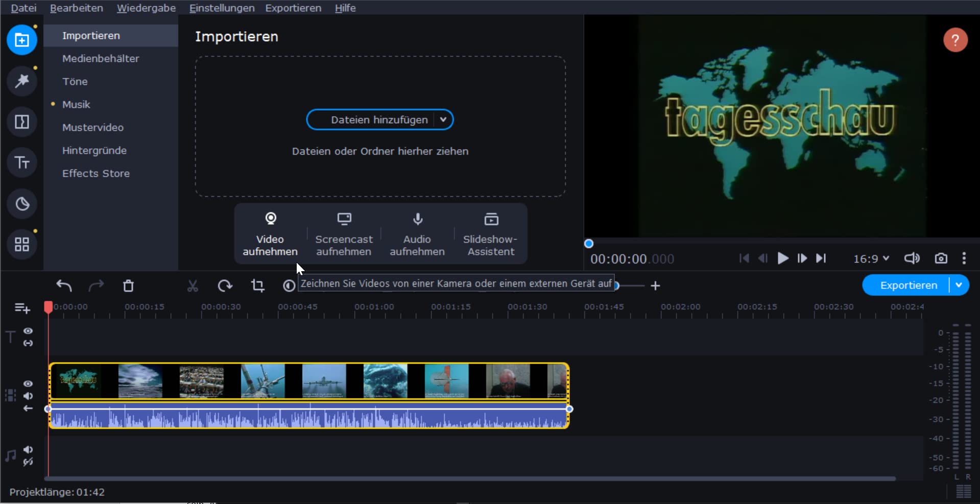Open the Bearbeiten menu
The width and height of the screenshot is (980, 504).
point(77,8)
